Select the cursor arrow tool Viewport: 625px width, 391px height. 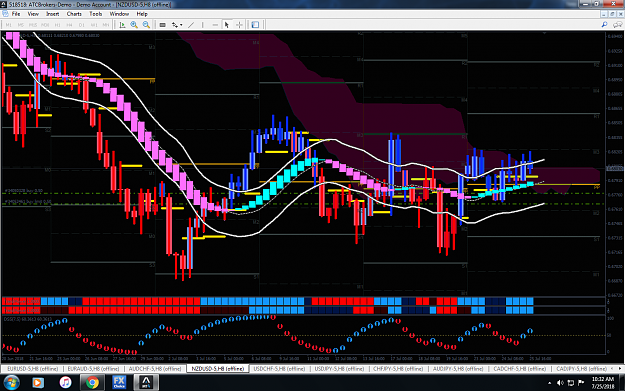(x=227, y=25)
